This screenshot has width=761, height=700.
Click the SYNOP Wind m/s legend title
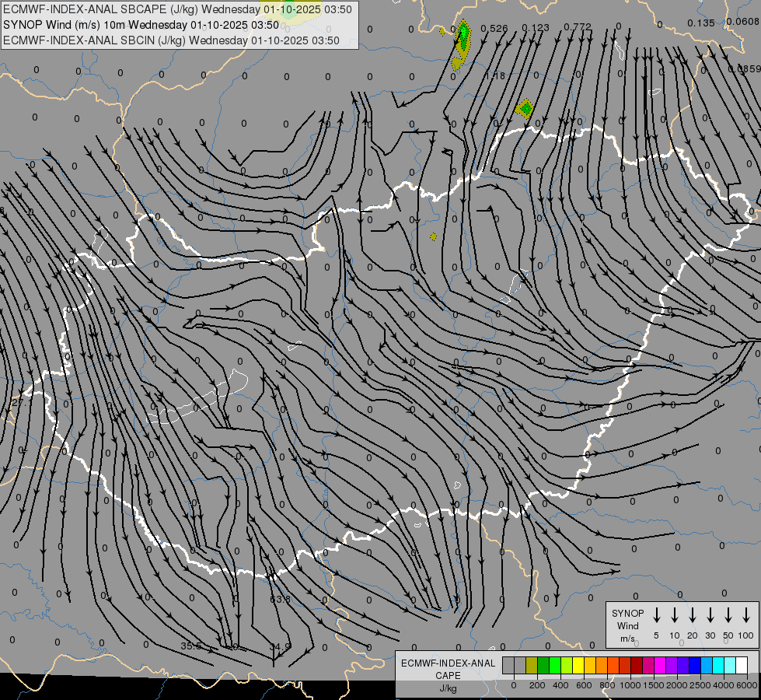627,625
